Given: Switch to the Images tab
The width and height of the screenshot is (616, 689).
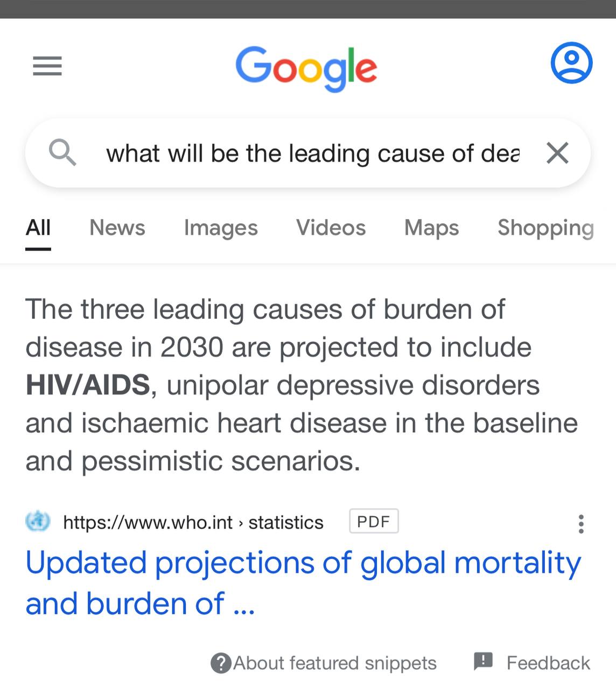Looking at the screenshot, I should click(221, 228).
